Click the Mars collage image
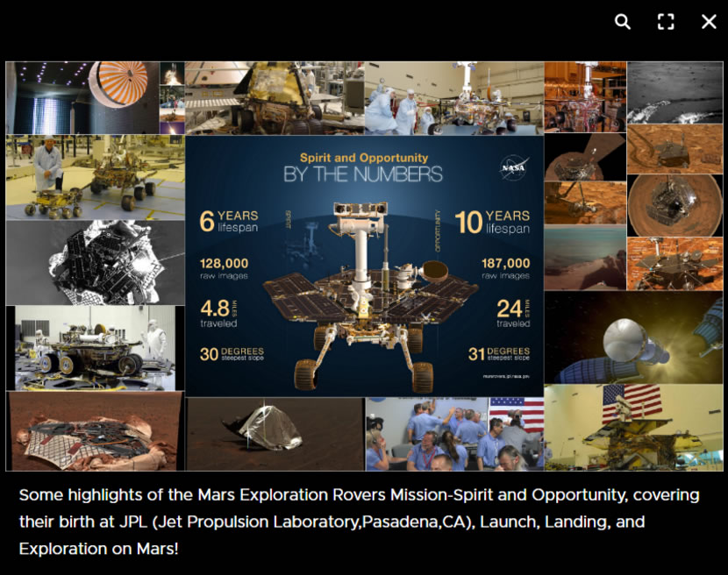728x575 pixels. (x=364, y=266)
